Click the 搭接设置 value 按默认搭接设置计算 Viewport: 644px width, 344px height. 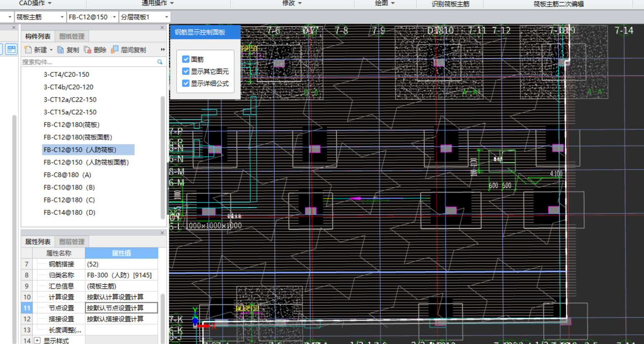[x=122, y=319]
